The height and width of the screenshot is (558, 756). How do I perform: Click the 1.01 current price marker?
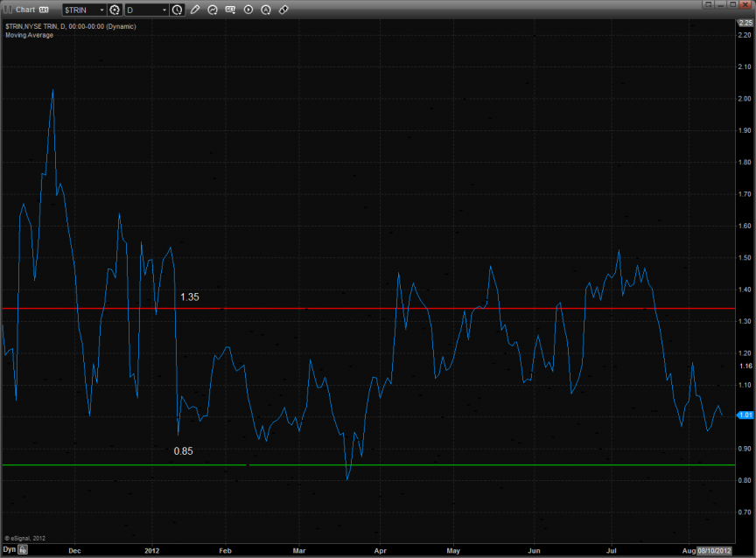click(745, 415)
